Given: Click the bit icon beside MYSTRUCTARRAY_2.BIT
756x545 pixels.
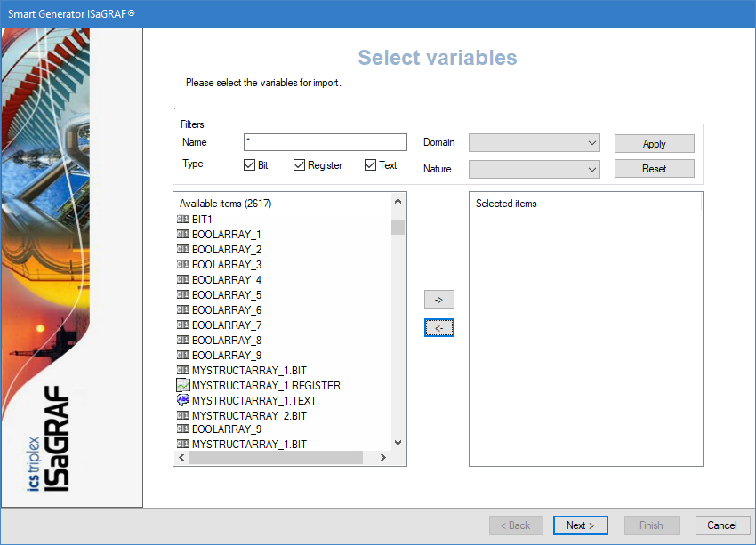Looking at the screenshot, I should [x=183, y=415].
